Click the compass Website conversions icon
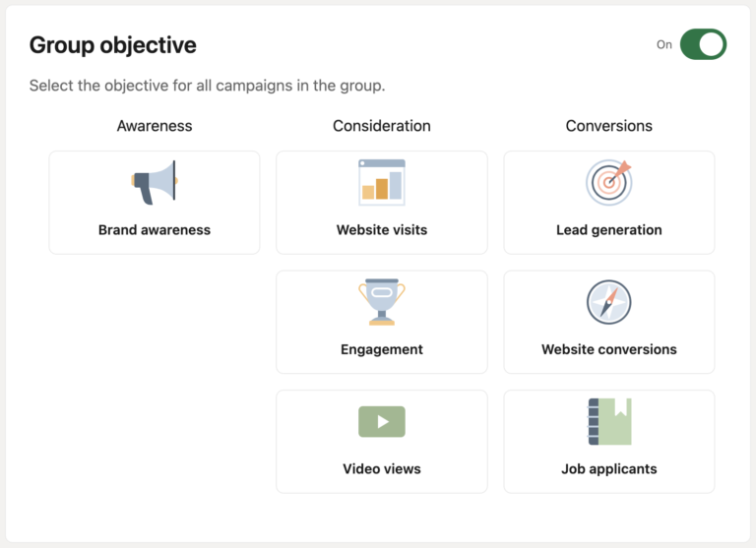The width and height of the screenshot is (756, 548). (609, 302)
